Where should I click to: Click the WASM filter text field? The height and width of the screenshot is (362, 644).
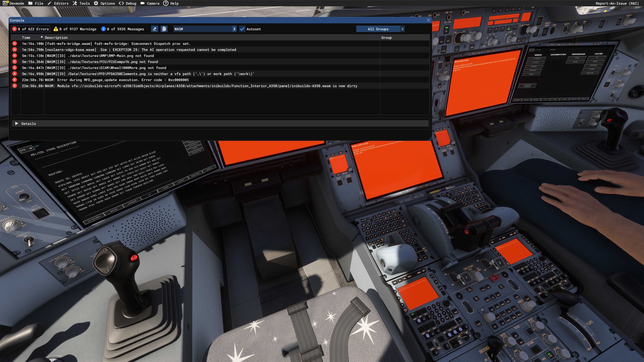202,29
